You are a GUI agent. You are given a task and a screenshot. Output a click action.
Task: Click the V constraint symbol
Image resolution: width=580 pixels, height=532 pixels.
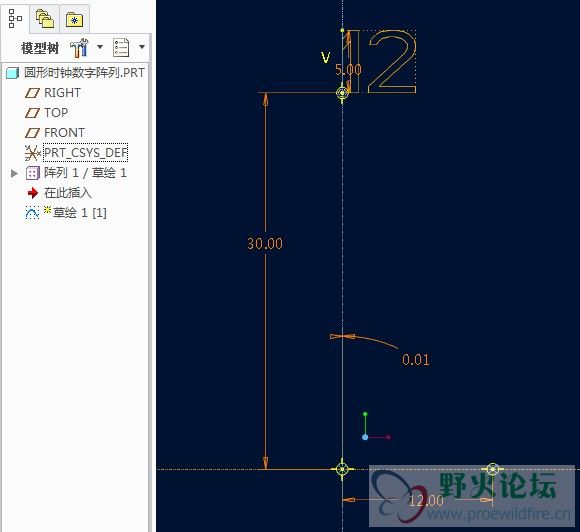(x=325, y=58)
